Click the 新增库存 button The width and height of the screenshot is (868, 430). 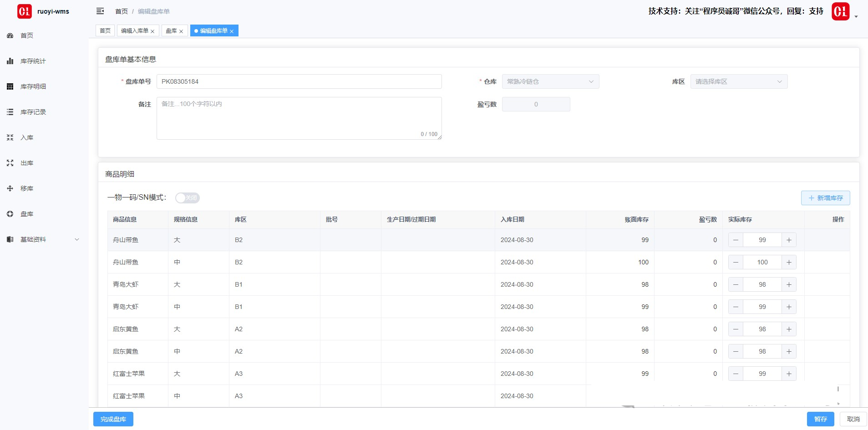coord(825,198)
